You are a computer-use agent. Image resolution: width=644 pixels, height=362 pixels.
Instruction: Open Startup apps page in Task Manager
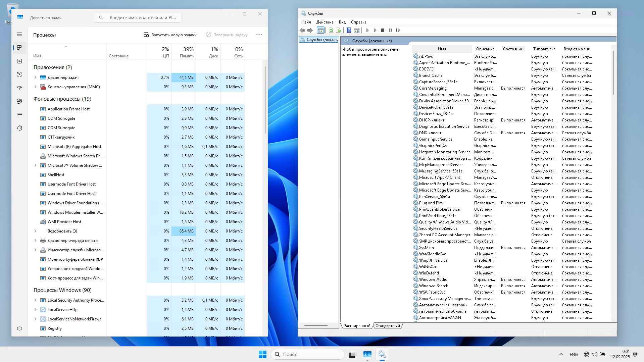click(19, 88)
